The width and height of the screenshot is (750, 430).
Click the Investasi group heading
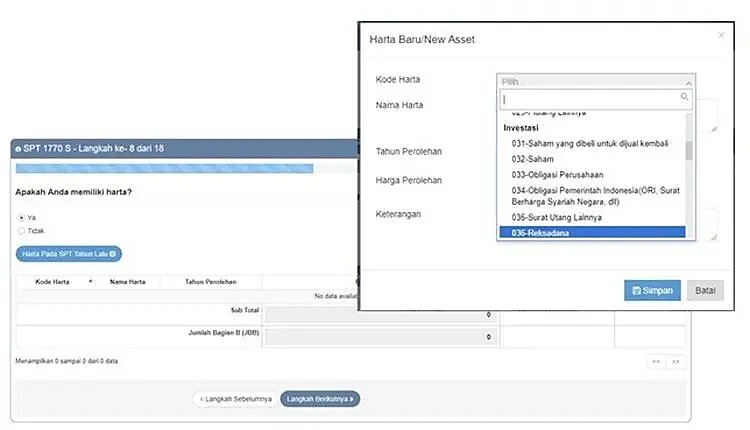click(x=520, y=128)
